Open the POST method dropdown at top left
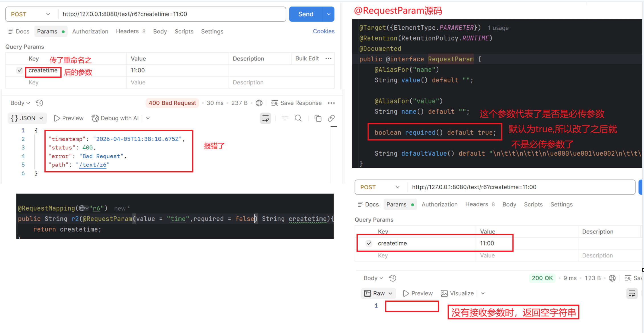The height and width of the screenshot is (333, 644). (x=30, y=14)
